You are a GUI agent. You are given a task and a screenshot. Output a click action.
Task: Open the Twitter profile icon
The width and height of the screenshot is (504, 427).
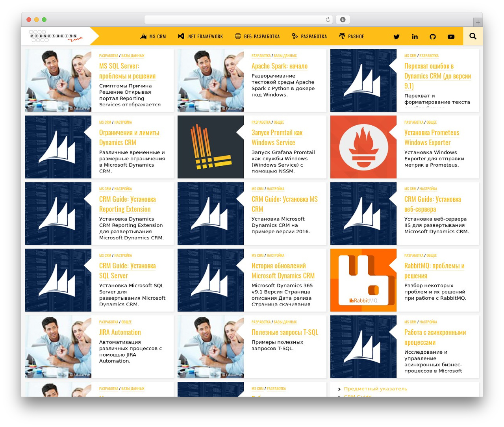coord(397,37)
